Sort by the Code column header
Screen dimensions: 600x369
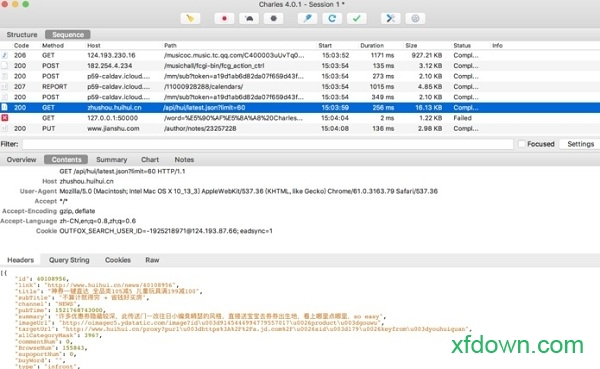coord(21,46)
